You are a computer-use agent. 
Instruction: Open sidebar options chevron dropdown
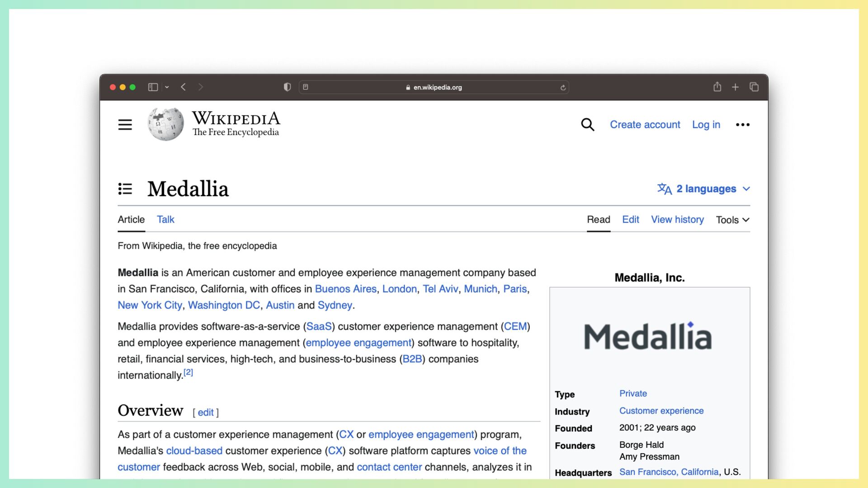pos(167,87)
